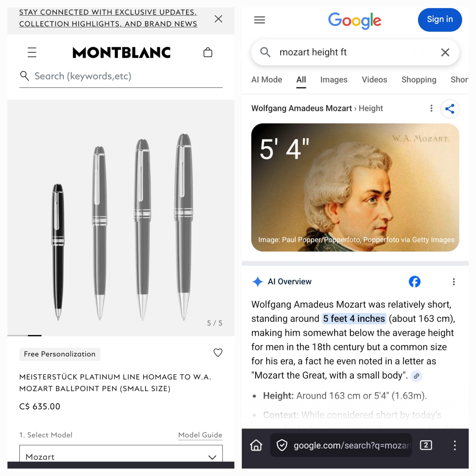Screen dimensions: 476x476
Task: Open the browser tab switcher showing 2
Action: point(426,445)
